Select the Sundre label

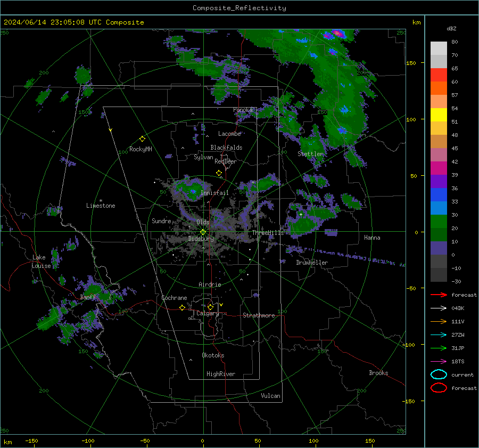161,221
